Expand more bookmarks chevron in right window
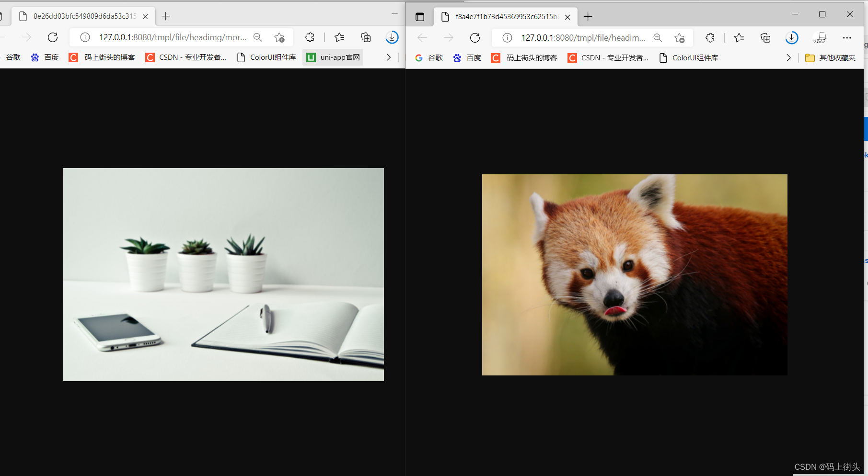Screen dimensions: 868x476 pyautogui.click(x=788, y=58)
